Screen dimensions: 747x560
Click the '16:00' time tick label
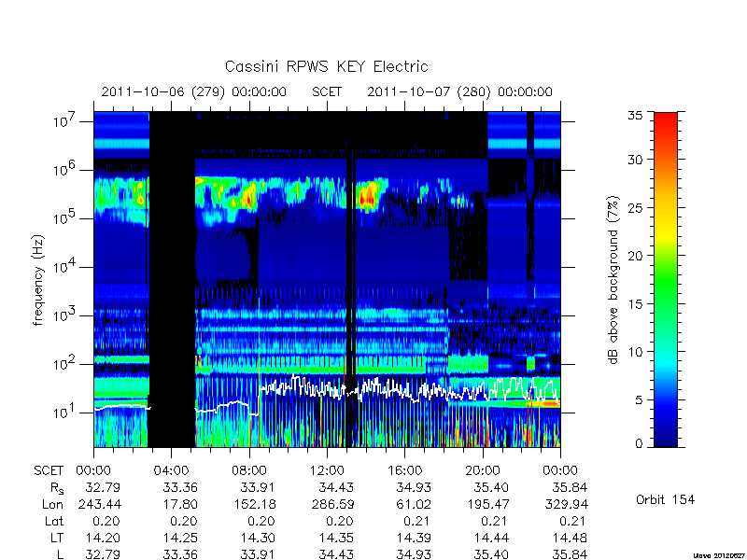[404, 471]
